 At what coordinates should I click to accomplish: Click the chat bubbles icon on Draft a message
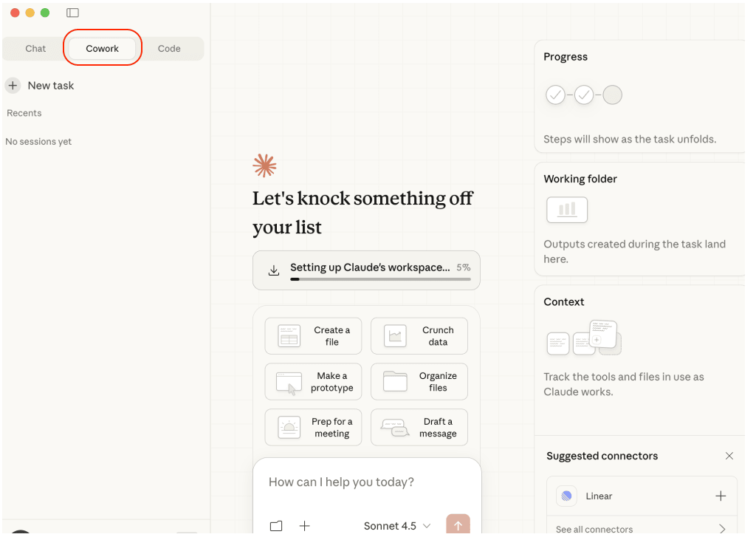(x=395, y=428)
